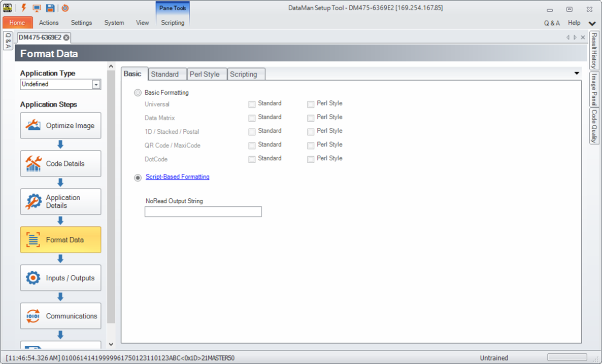
Task: Click the floppy disk save icon
Action: pos(50,8)
